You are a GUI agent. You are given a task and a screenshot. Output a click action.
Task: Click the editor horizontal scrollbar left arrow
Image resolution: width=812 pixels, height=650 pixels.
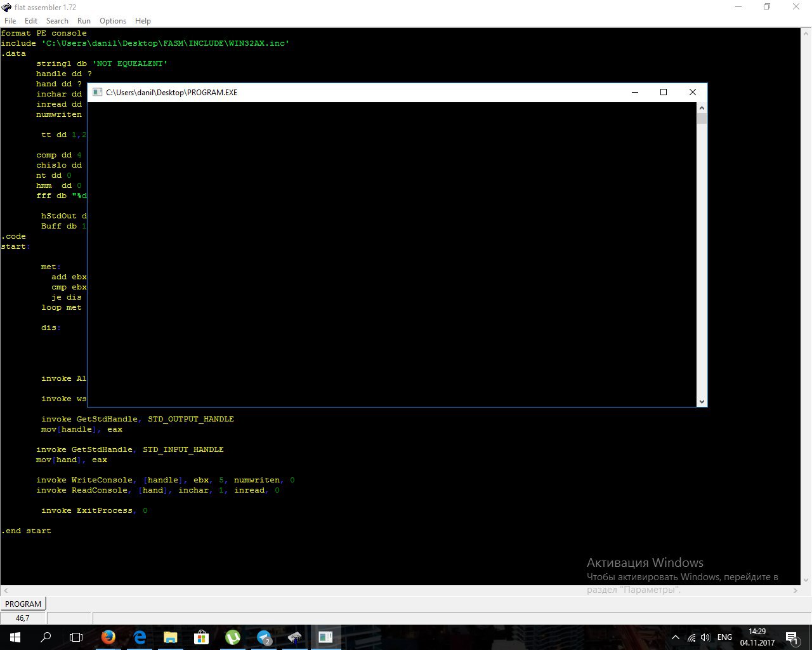coord(5,590)
